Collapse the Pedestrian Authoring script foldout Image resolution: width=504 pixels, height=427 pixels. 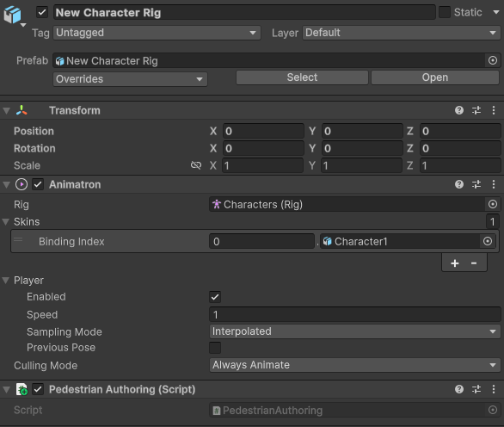6,390
